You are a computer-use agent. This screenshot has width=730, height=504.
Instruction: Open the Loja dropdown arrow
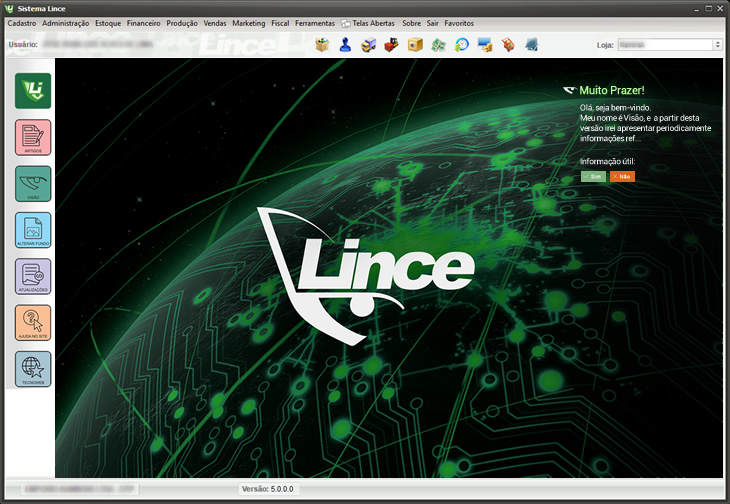(x=717, y=45)
